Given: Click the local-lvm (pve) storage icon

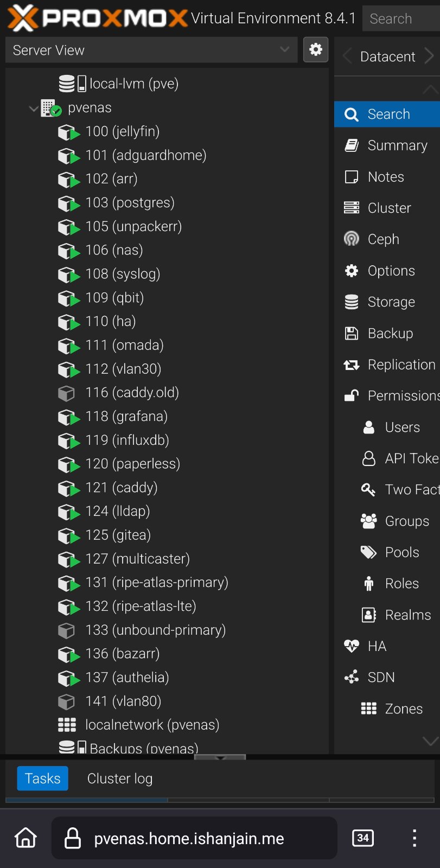Looking at the screenshot, I should (72, 84).
